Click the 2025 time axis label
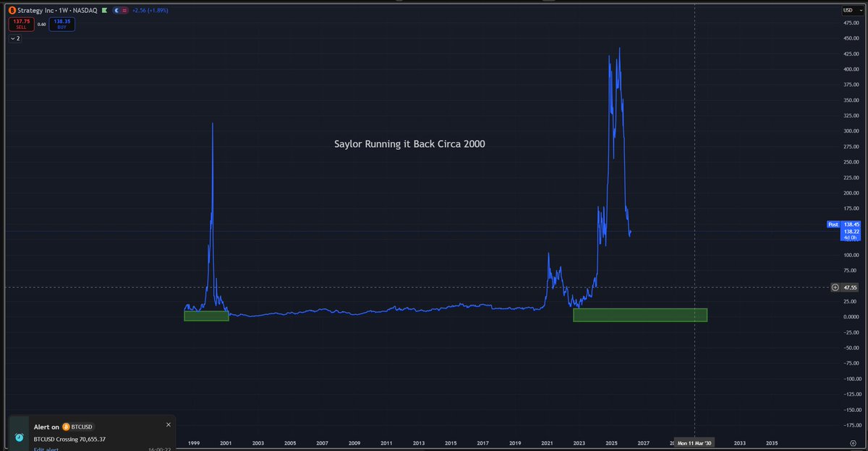The image size is (868, 451). point(611,442)
